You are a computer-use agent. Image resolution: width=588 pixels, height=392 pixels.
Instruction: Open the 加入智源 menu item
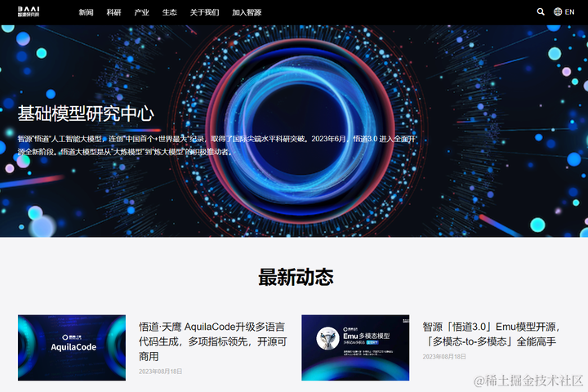coord(247,12)
